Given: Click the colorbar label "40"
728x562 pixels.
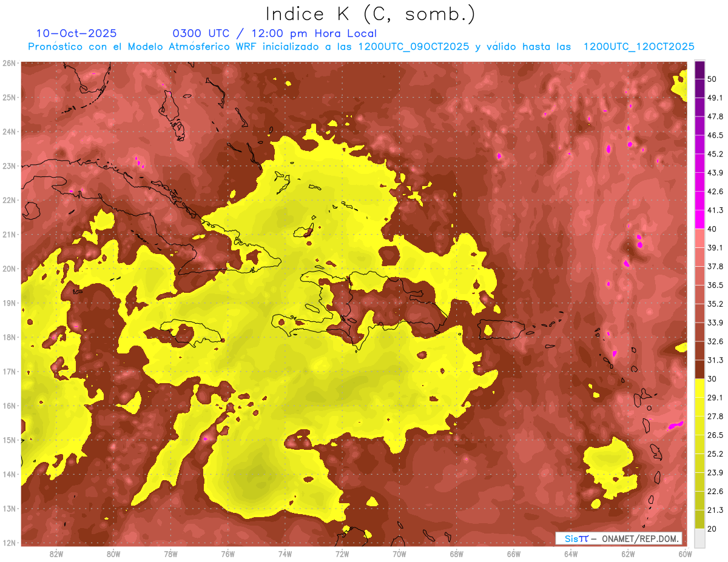Looking at the screenshot, I should pos(712,229).
